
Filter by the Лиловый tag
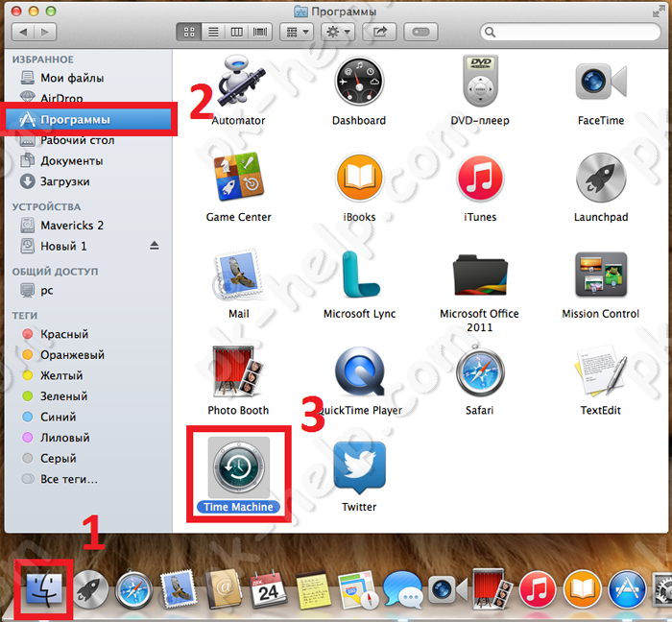click(88, 438)
